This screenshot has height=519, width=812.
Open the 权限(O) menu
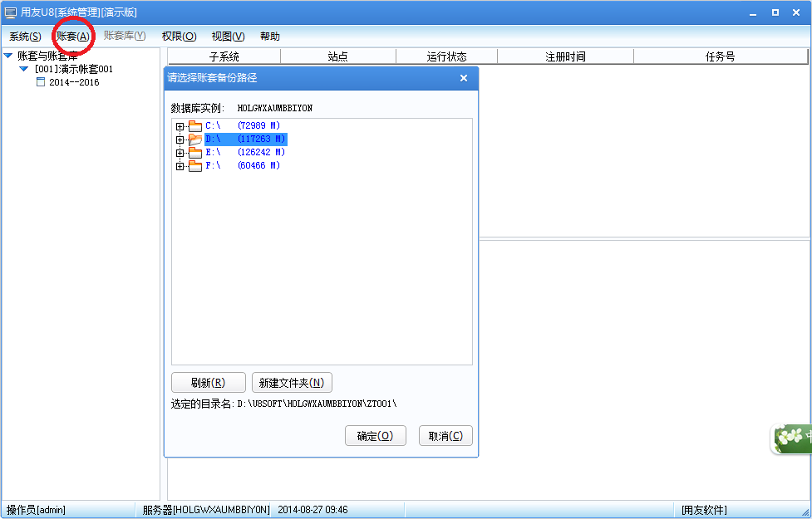180,37
